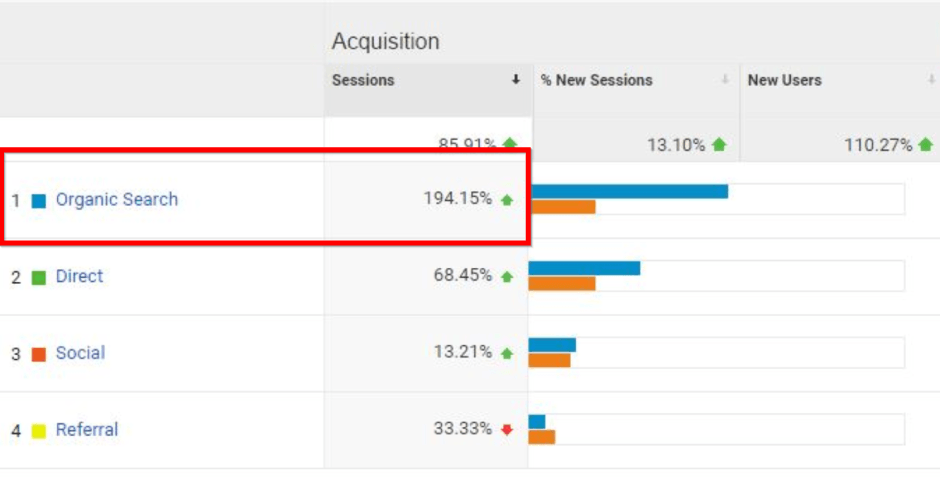Click the green up arrow beside 68.45%

click(507, 277)
